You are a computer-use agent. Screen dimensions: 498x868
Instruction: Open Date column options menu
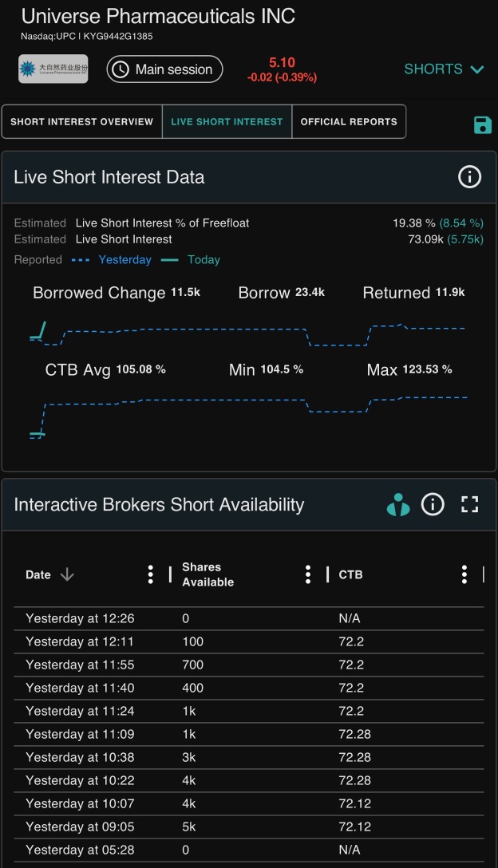pyautogui.click(x=150, y=574)
